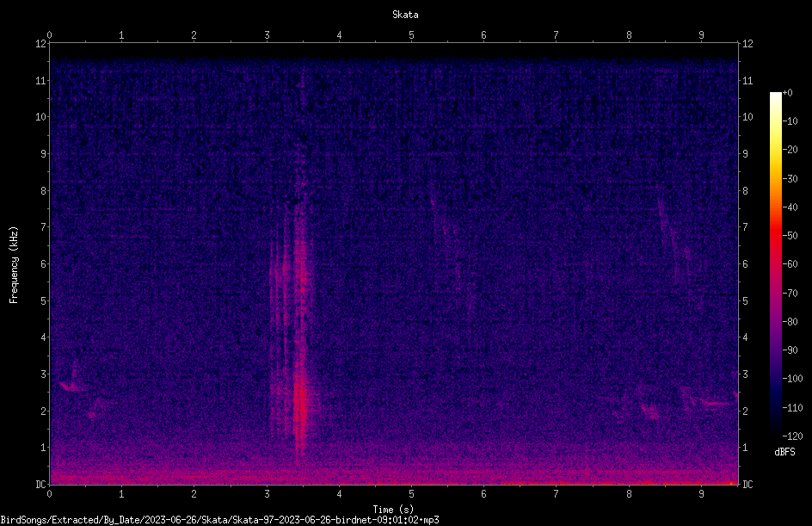
Task: Click the "-120" value on the color scale
Action: pos(792,436)
